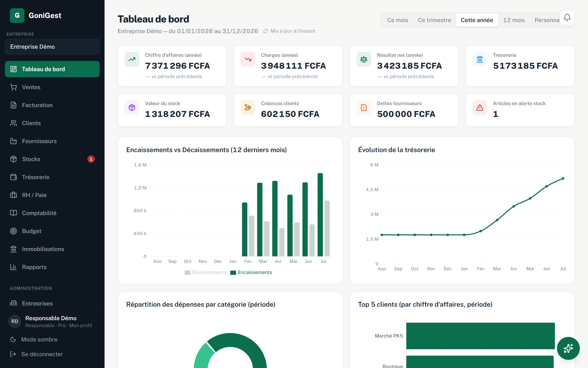This screenshot has height=368, width=588.
Task: Open Tableau de bord in sidebar
Action: pyautogui.click(x=52, y=69)
